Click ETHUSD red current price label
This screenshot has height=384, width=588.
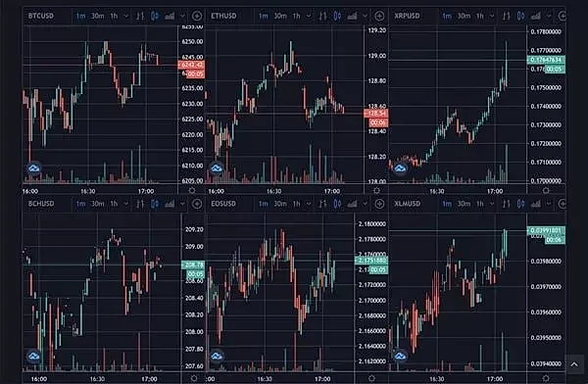(375, 114)
